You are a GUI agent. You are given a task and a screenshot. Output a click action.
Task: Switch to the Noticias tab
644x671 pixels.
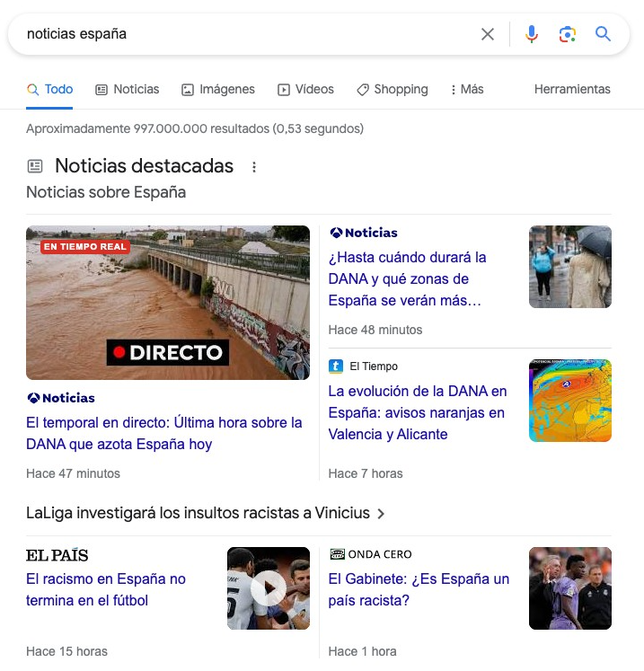click(x=127, y=90)
